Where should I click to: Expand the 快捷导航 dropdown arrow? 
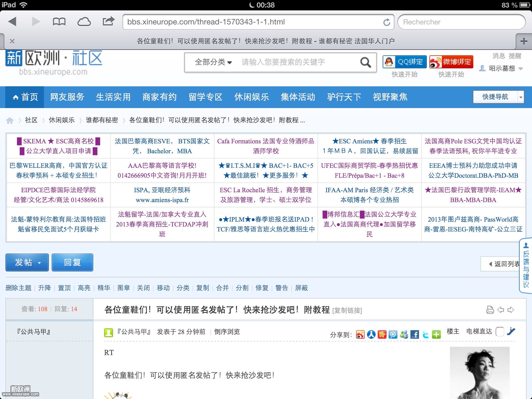pos(521,97)
